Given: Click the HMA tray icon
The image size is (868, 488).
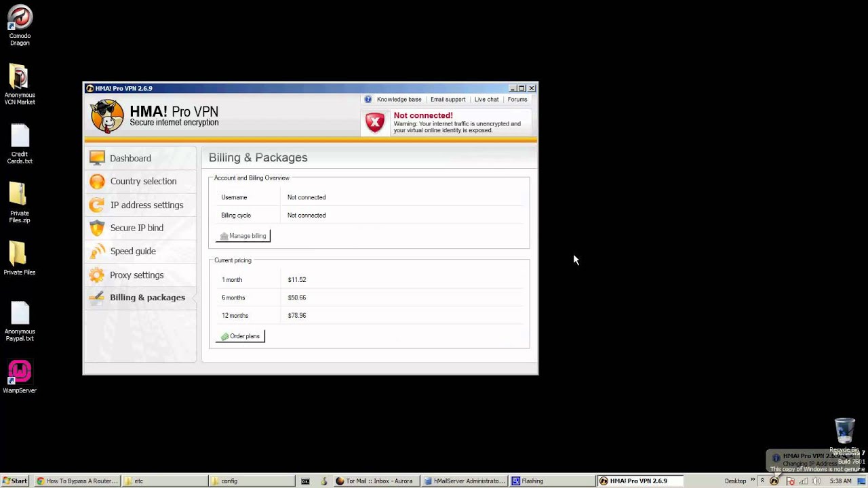Looking at the screenshot, I should [x=774, y=481].
